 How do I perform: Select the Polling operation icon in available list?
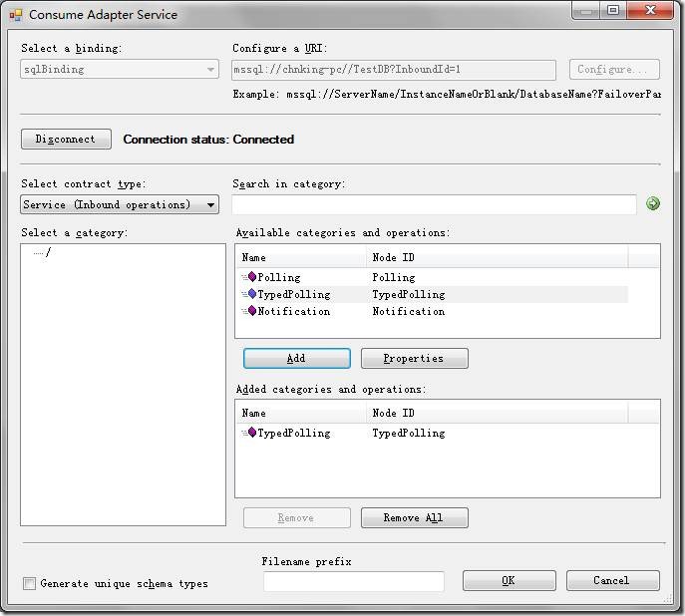(x=251, y=276)
